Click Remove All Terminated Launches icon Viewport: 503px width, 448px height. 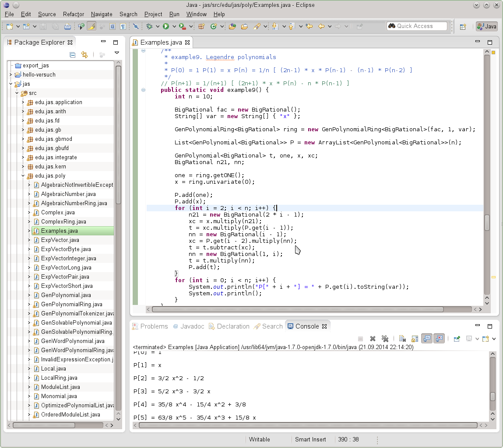tap(385, 339)
